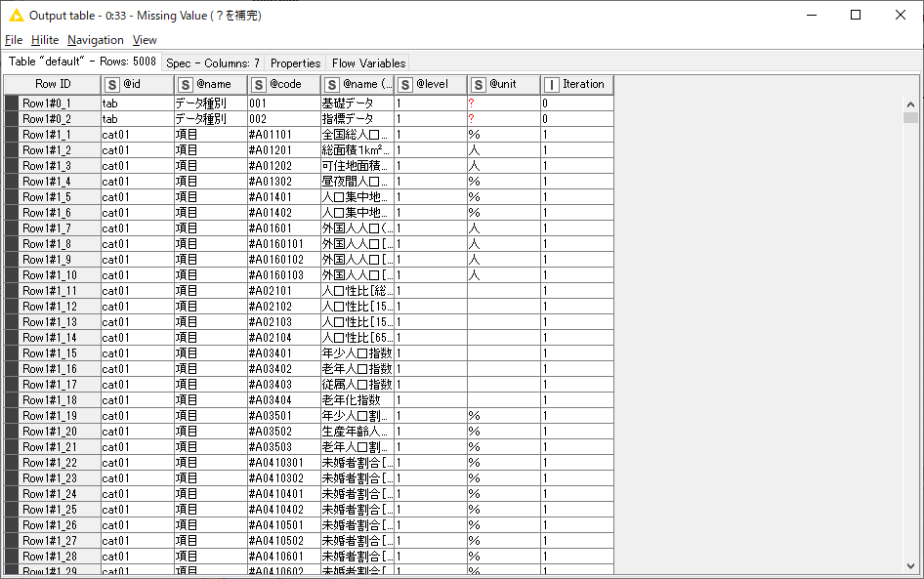The width and height of the screenshot is (924, 579).
Task: Click the integer type icon of Iteration column
Action: 551,85
